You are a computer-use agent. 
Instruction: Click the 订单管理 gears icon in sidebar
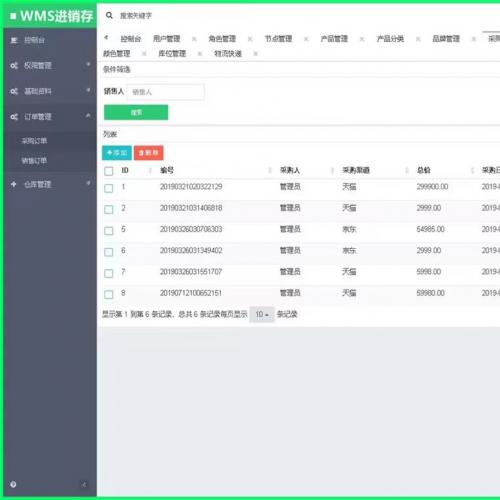[x=14, y=117]
